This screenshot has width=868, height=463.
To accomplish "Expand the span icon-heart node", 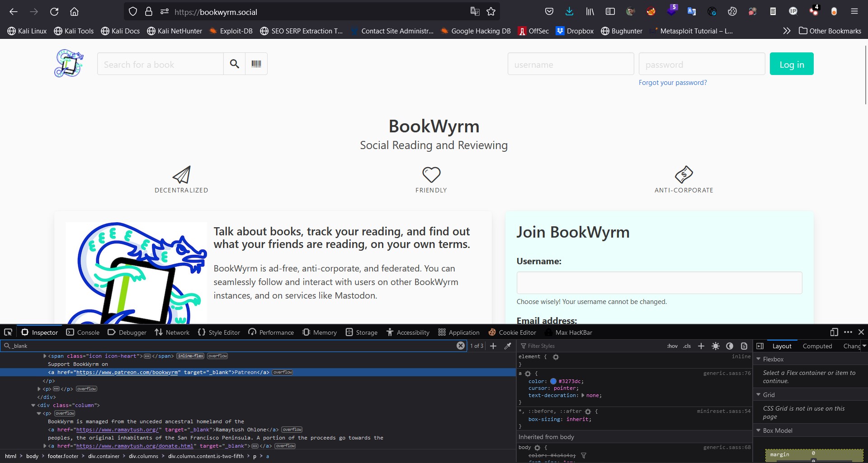I will click(45, 356).
